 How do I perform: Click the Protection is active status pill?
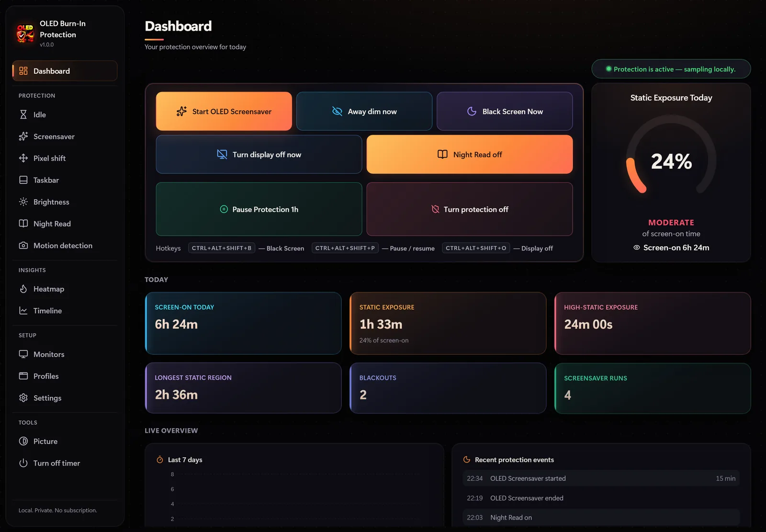pyautogui.click(x=671, y=69)
